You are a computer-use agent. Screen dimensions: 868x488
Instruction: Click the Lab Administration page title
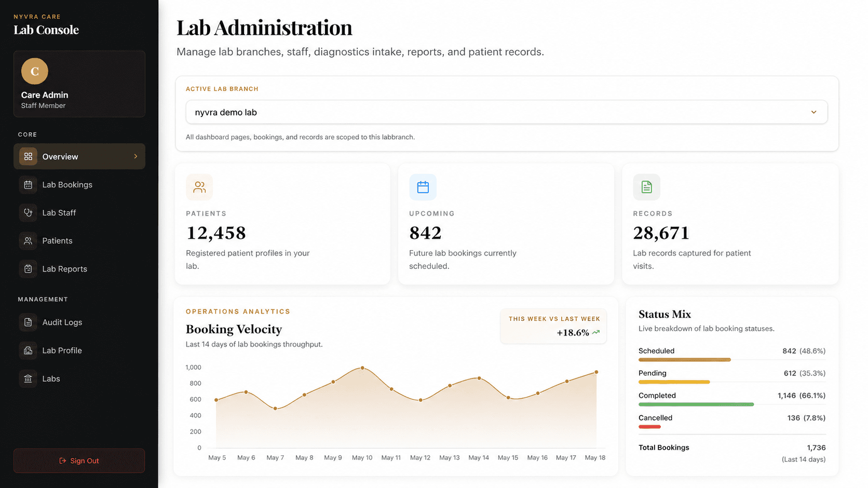[x=264, y=28]
